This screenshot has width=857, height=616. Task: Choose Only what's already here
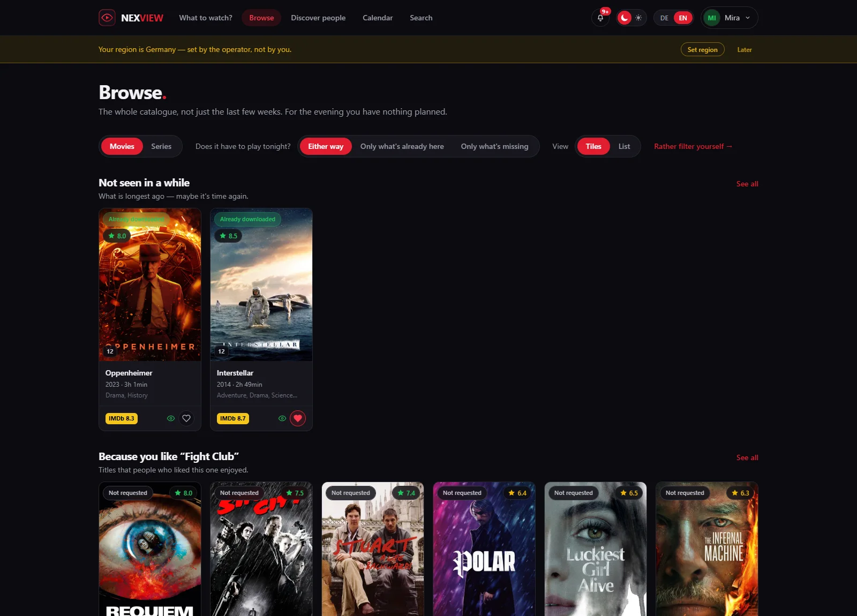402,146
